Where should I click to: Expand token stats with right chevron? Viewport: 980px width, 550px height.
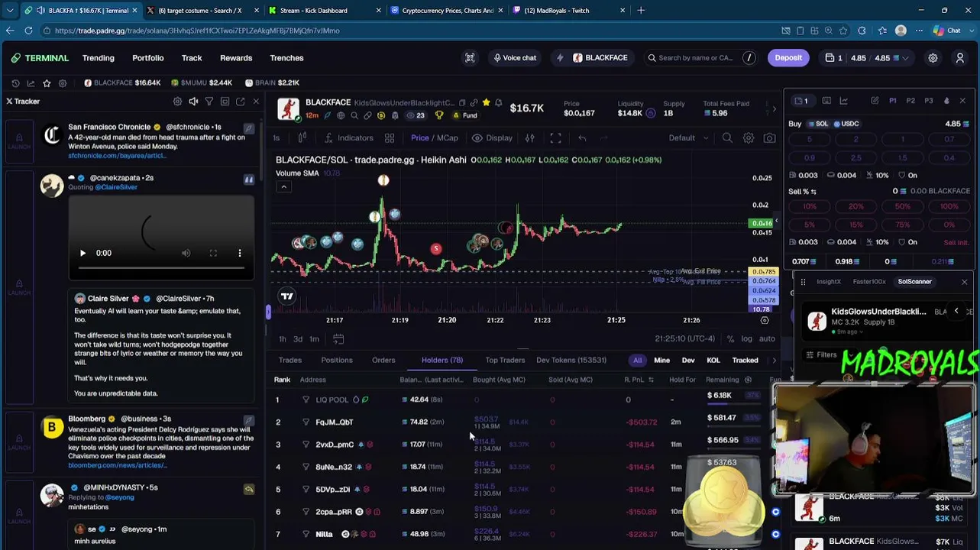(774, 108)
